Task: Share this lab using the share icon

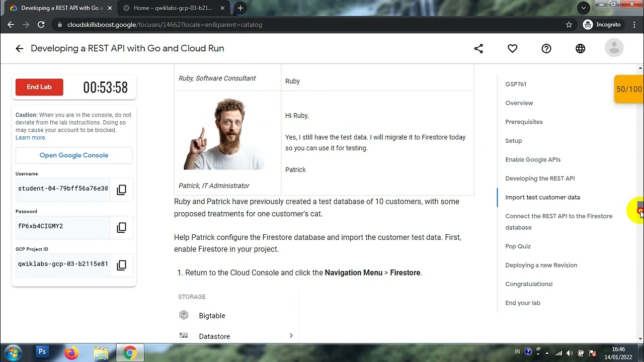Action: (478, 49)
